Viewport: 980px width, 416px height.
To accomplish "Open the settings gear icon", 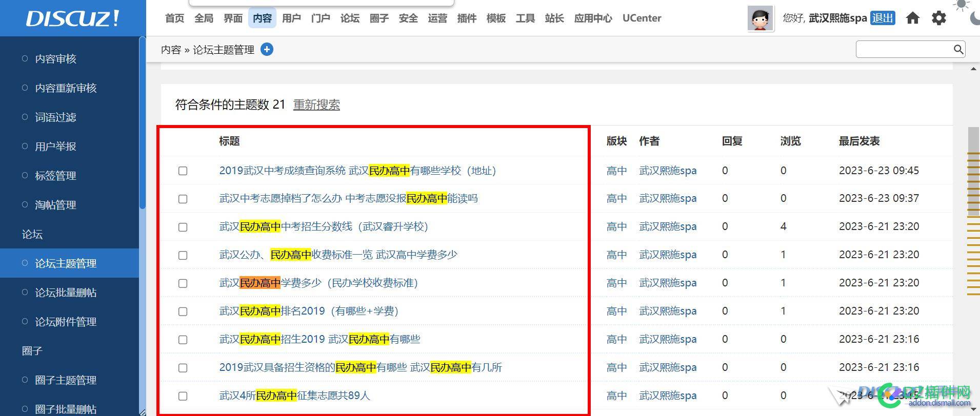I will tap(938, 18).
